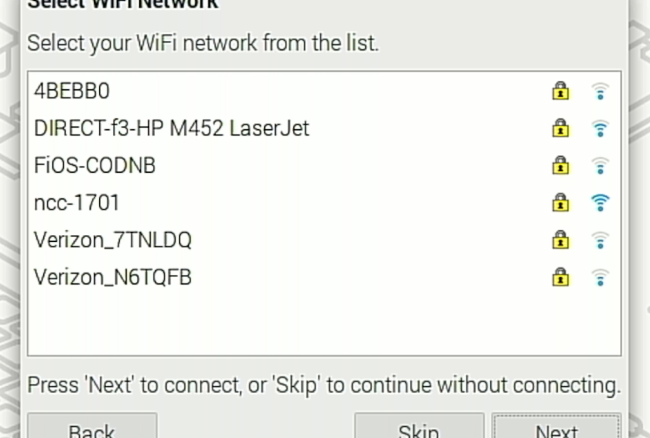Image resolution: width=650 pixels, height=438 pixels.
Task: Click the lock icon beside Verizon_N6TQFB
Action: point(560,277)
